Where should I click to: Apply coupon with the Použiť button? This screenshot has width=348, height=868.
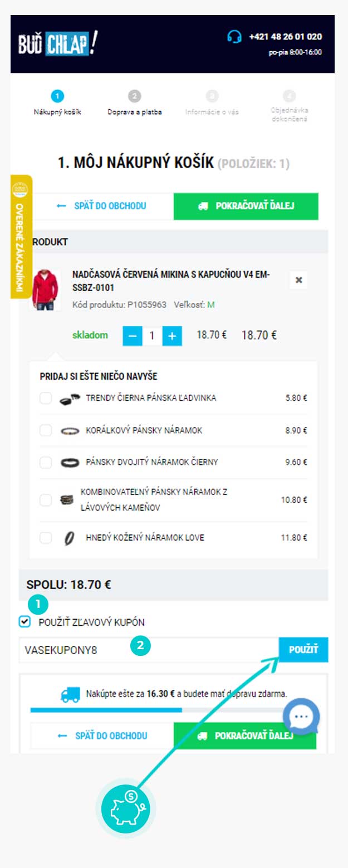pyautogui.click(x=303, y=650)
